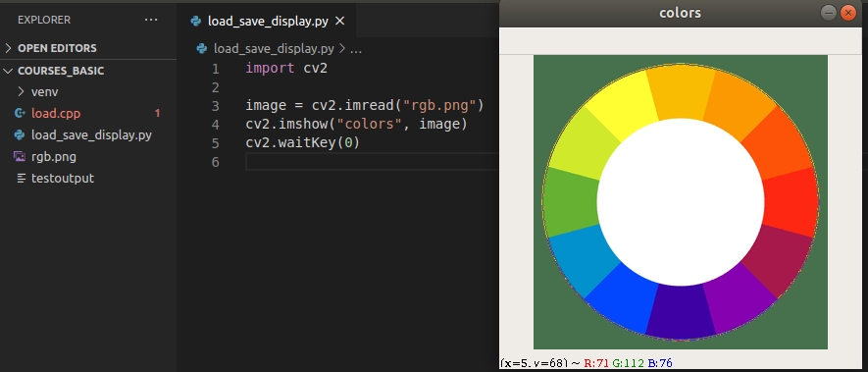Screen dimensions: 868x372
Task: Close the colors image window
Action: coord(847,13)
